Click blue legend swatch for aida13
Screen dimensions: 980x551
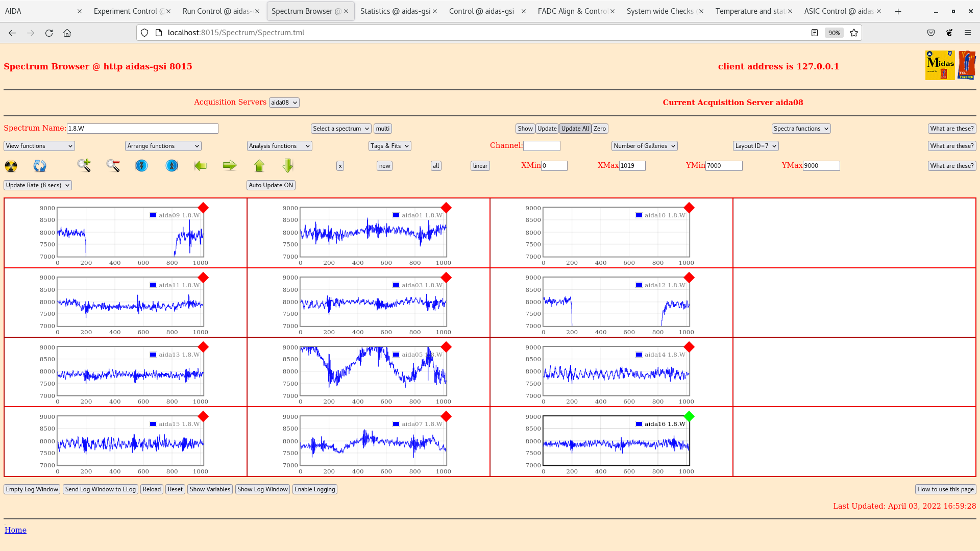click(x=153, y=355)
